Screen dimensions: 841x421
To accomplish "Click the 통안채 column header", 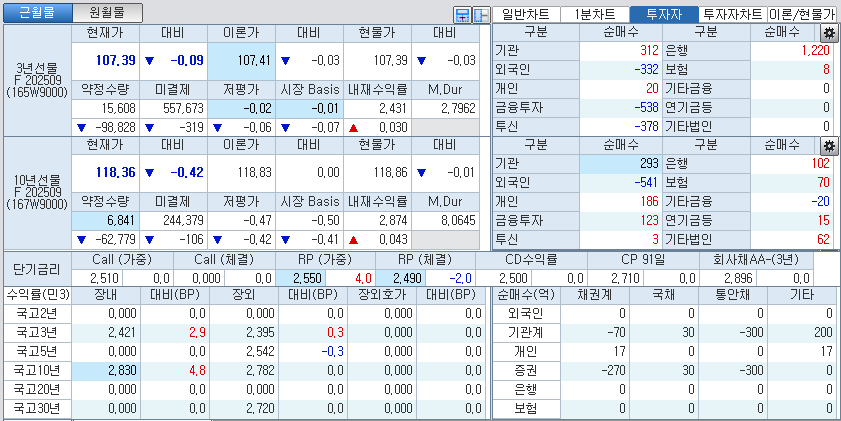I will [733, 294].
